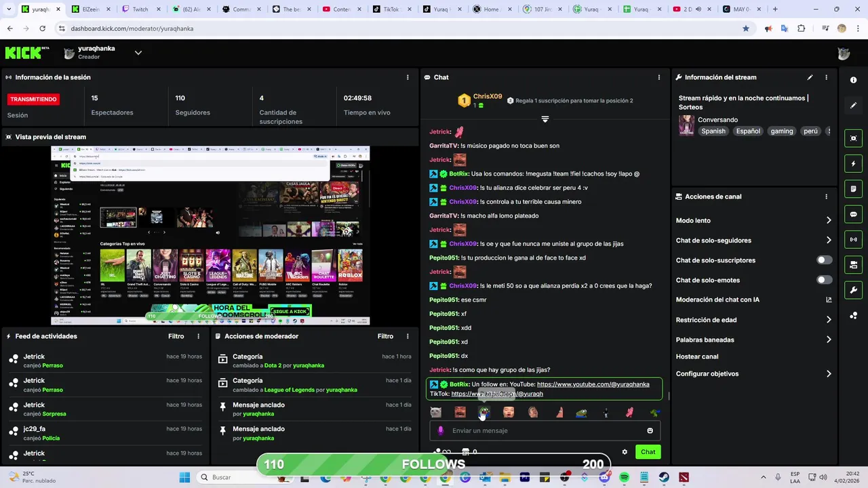
Task: Click the pencil edit icon in right sidebar
Action: tap(853, 105)
